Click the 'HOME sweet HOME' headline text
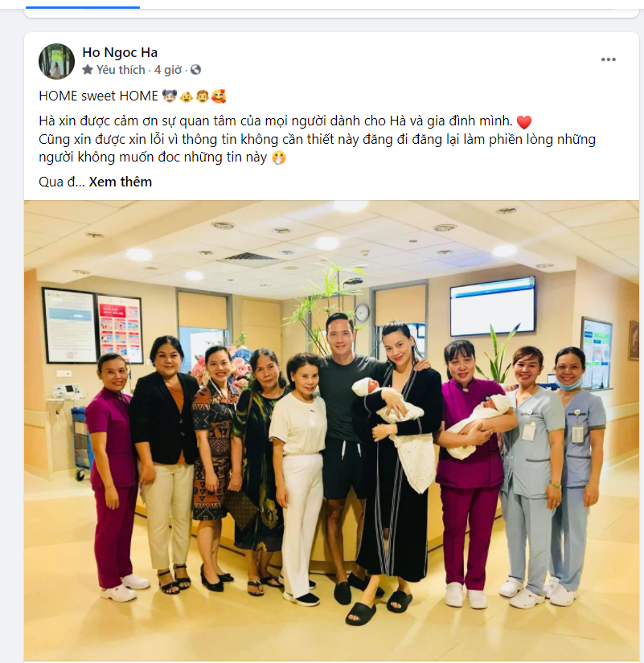Viewport: 644px width, 663px height. [x=98, y=96]
